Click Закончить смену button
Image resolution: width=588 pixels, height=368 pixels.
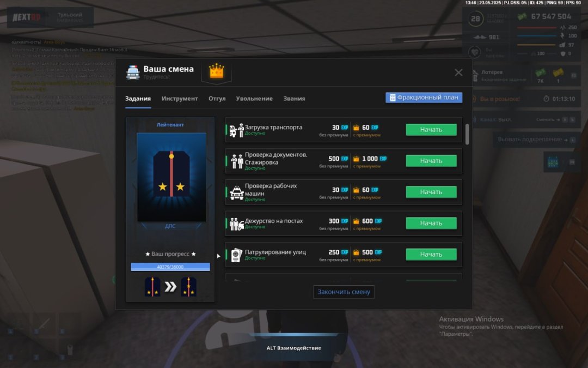click(344, 292)
